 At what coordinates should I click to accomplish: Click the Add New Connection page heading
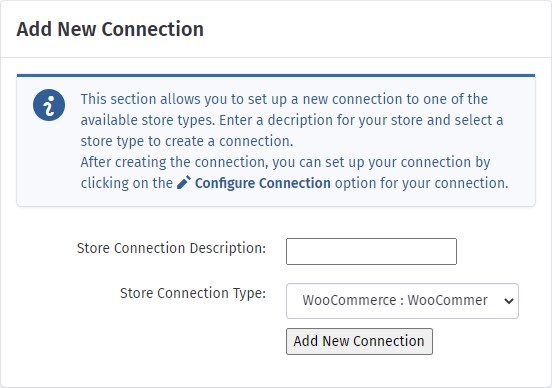(110, 29)
